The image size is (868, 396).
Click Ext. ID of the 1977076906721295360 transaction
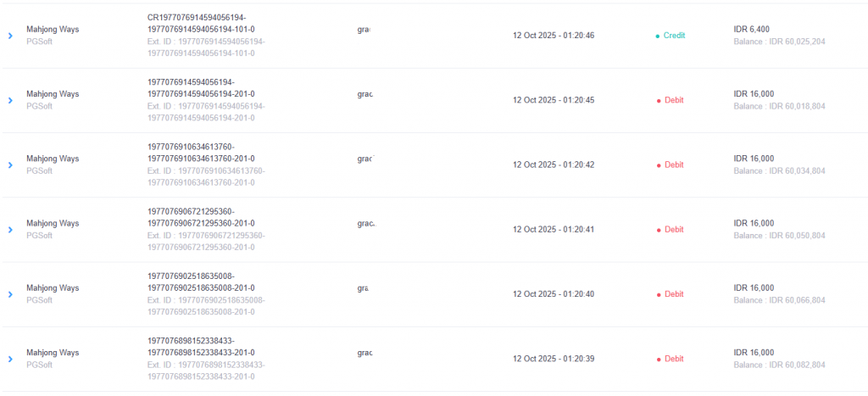pos(206,241)
